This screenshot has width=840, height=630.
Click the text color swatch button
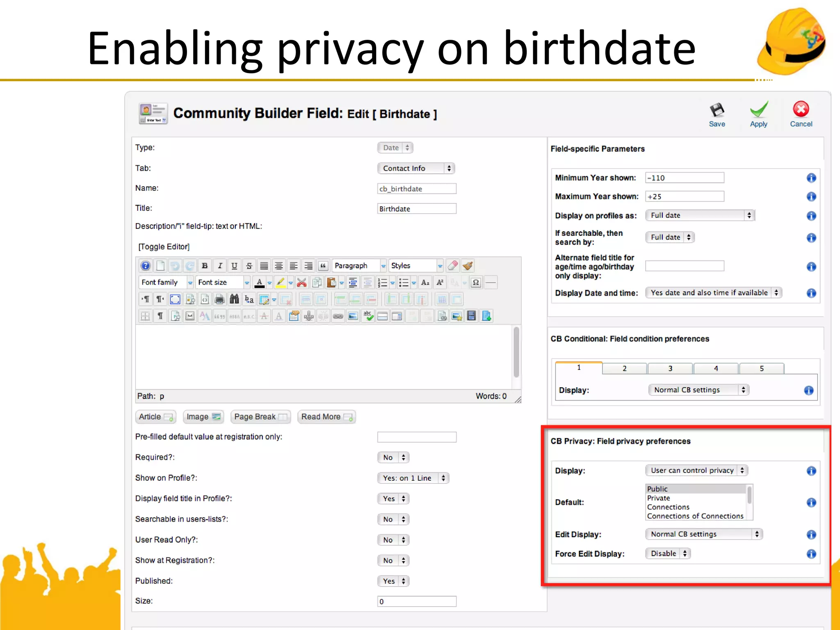point(259,283)
